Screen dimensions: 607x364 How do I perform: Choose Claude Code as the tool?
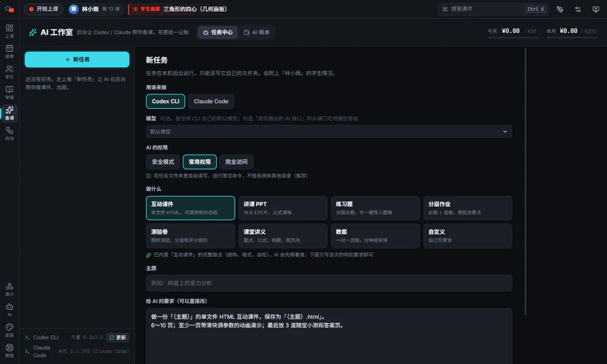point(211,101)
